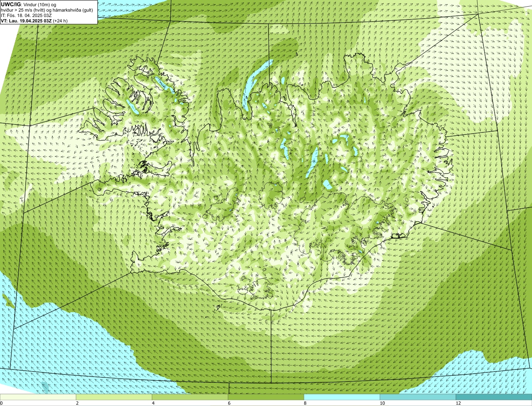Click the 8–10 m/s light cyan legend swatch

click(x=342, y=397)
